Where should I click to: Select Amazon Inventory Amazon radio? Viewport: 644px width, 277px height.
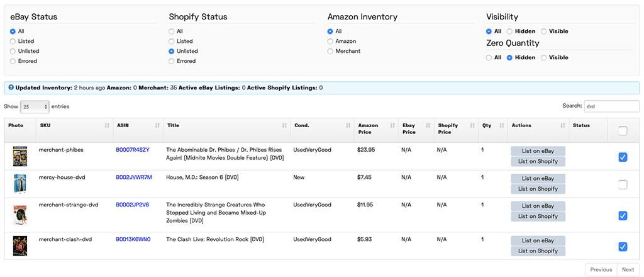pos(330,41)
